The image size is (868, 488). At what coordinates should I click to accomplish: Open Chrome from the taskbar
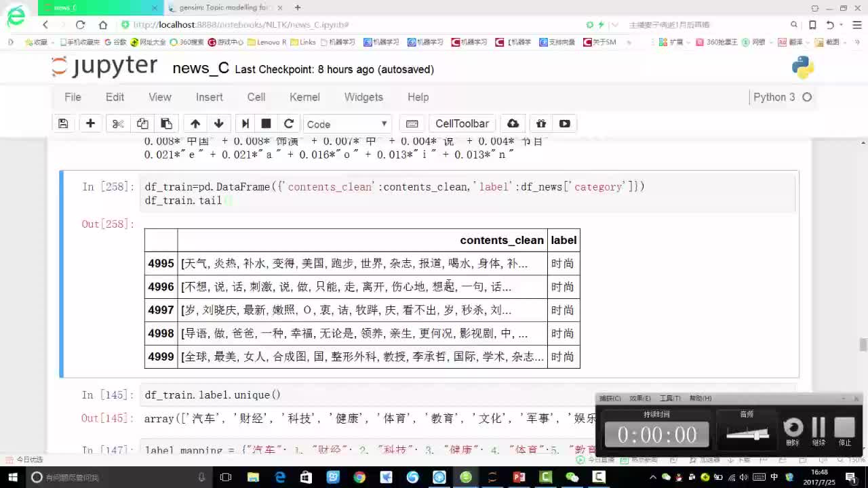click(x=359, y=477)
